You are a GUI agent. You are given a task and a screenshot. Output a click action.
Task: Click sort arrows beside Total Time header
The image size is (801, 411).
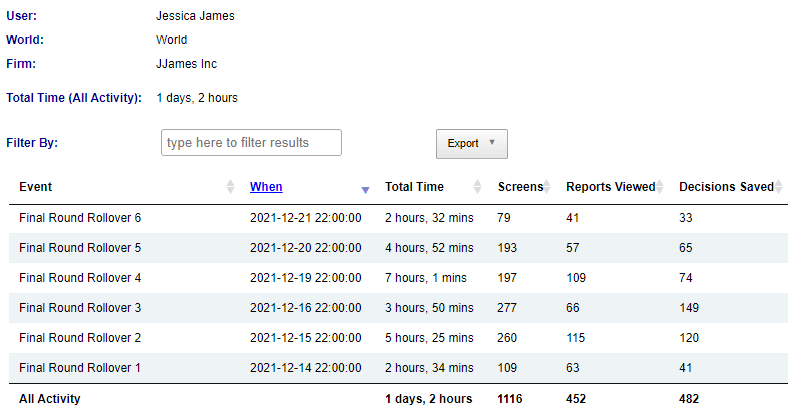coord(478,187)
